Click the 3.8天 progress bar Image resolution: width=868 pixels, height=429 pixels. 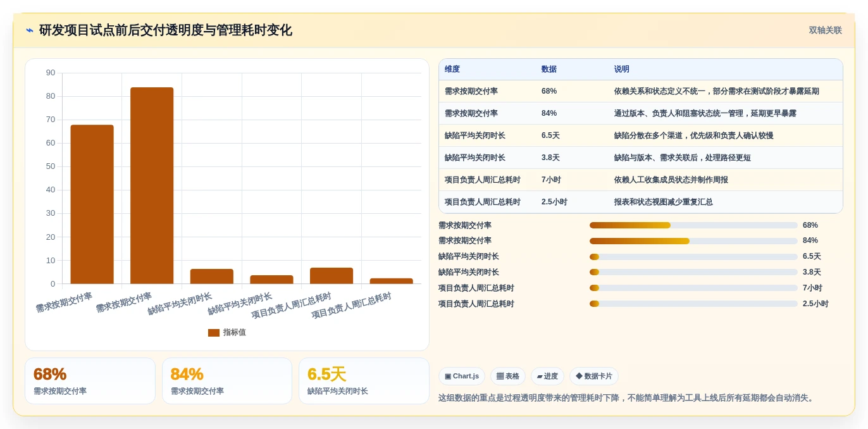pos(693,272)
